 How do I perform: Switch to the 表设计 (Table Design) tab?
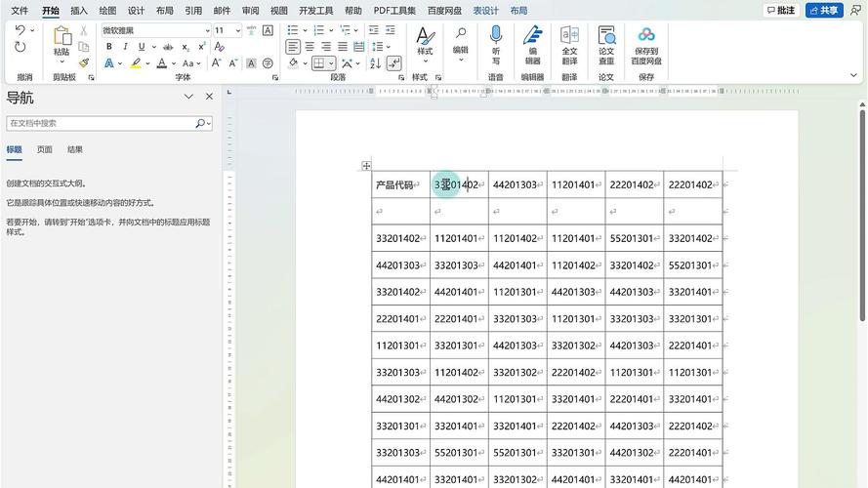pyautogui.click(x=485, y=11)
